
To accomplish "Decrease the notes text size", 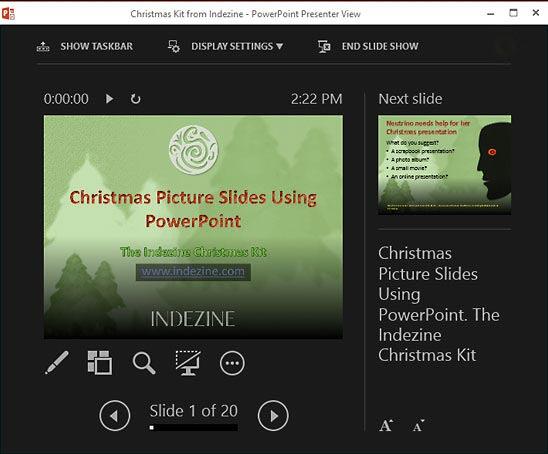I will (419, 426).
